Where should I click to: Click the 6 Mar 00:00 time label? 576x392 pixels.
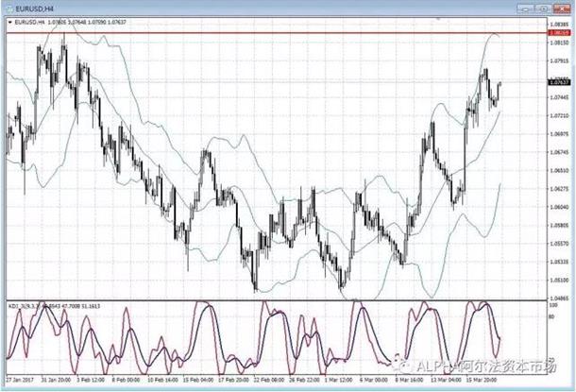pos(374,380)
